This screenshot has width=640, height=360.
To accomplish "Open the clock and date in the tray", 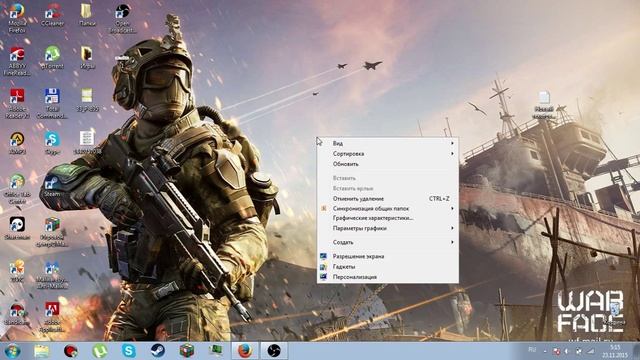I will pyautogui.click(x=614, y=351).
